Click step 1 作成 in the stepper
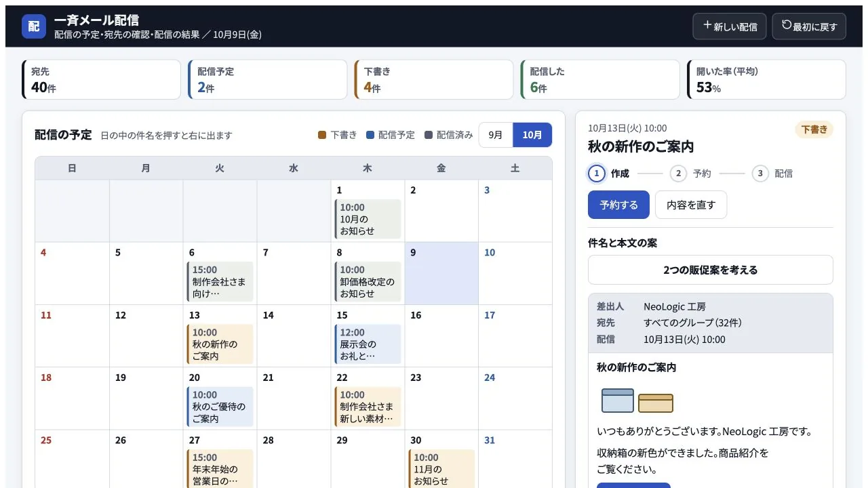The width and height of the screenshot is (868, 488). (x=608, y=174)
